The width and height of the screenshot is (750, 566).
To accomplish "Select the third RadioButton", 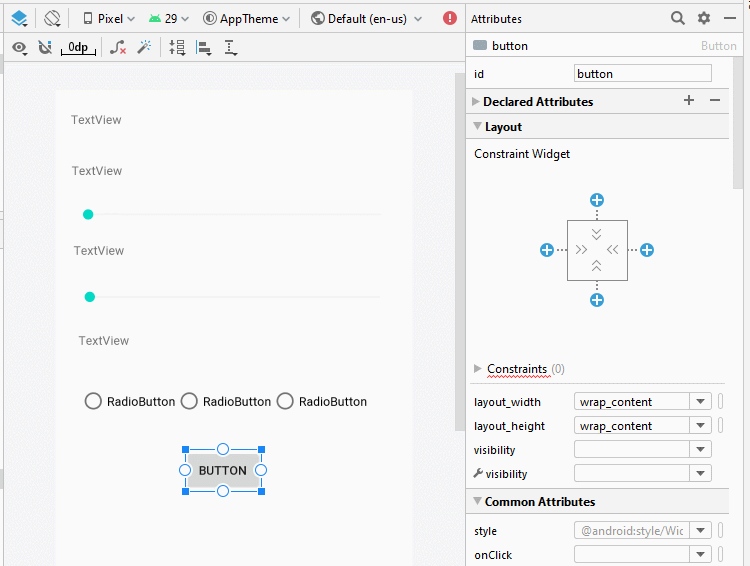I will 321,401.
